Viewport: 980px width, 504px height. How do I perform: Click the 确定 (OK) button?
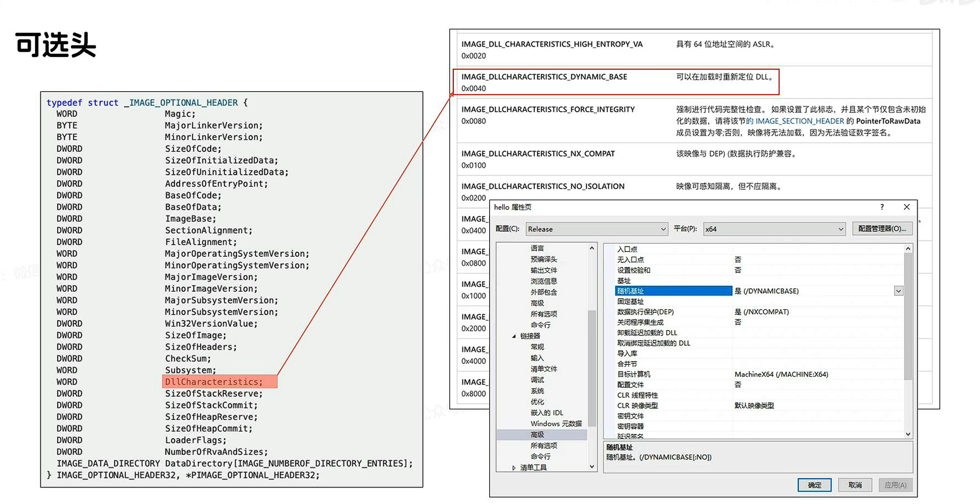point(814,485)
